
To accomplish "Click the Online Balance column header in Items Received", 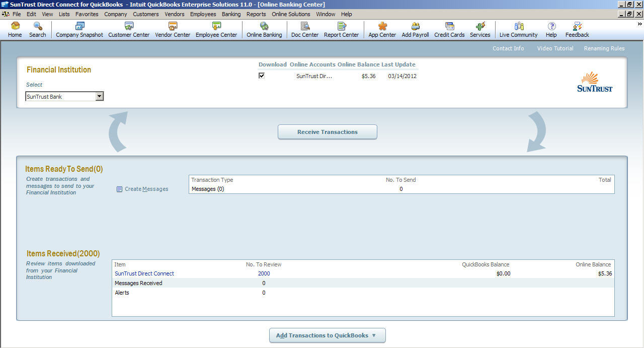I will pyautogui.click(x=593, y=264).
